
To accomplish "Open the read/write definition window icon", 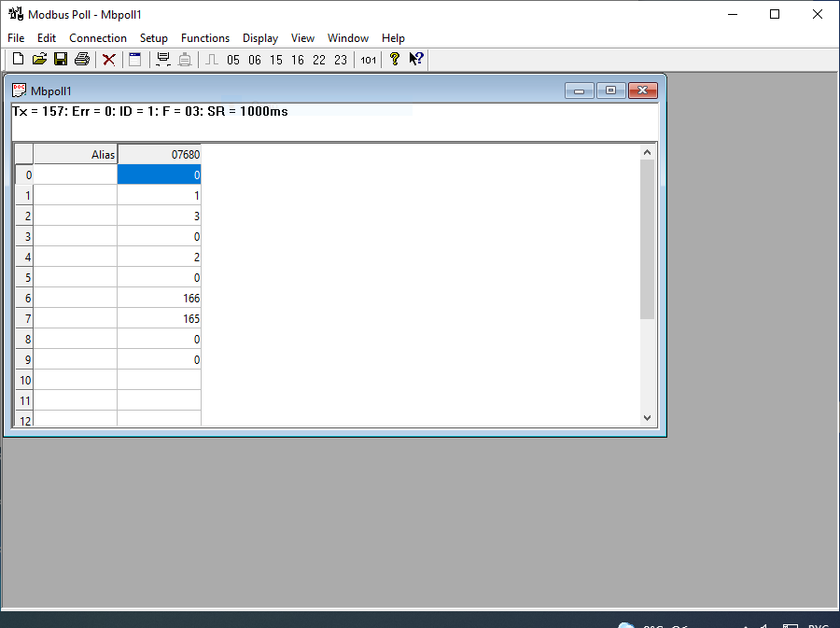I will pos(135,60).
